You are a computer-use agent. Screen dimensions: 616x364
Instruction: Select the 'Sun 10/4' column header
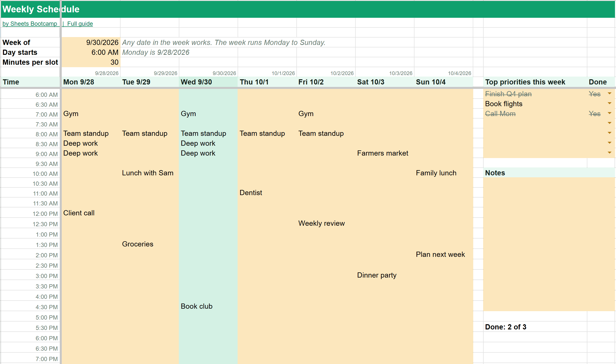click(x=444, y=82)
